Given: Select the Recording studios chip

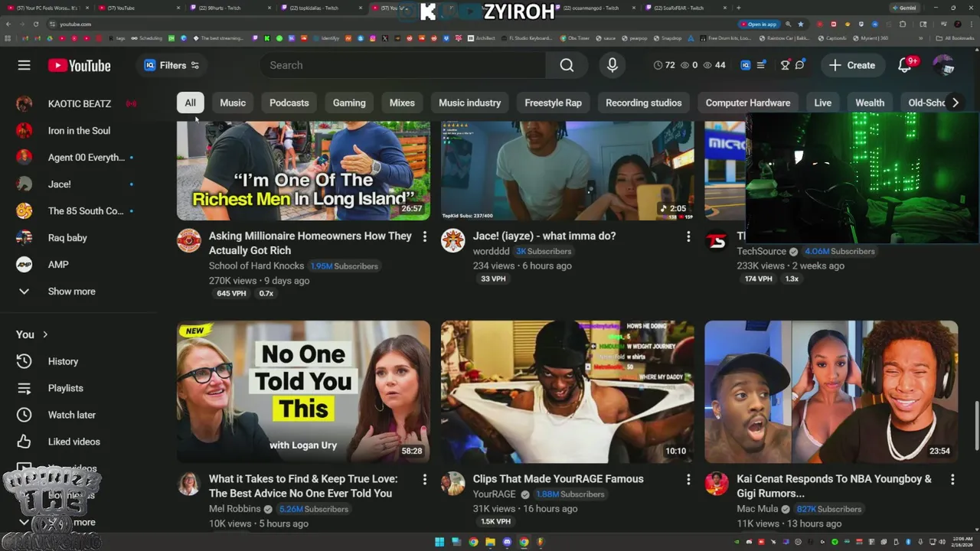Looking at the screenshot, I should pos(643,103).
